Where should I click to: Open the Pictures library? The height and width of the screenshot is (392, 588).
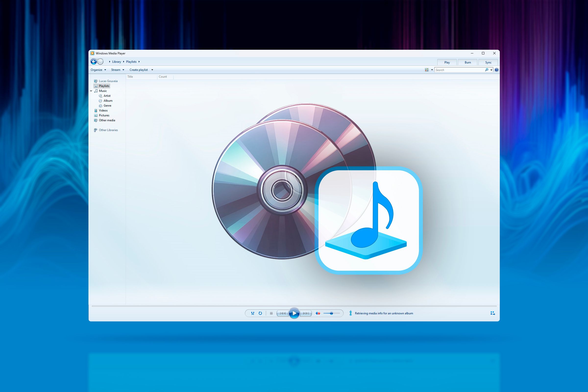pyautogui.click(x=104, y=115)
